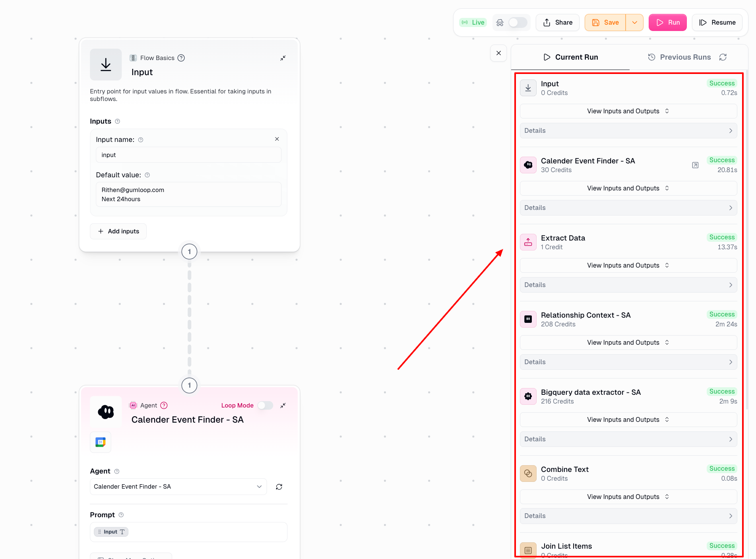Collapse the Calender Event Finder agent node
This screenshot has width=756, height=559.
coord(283,406)
